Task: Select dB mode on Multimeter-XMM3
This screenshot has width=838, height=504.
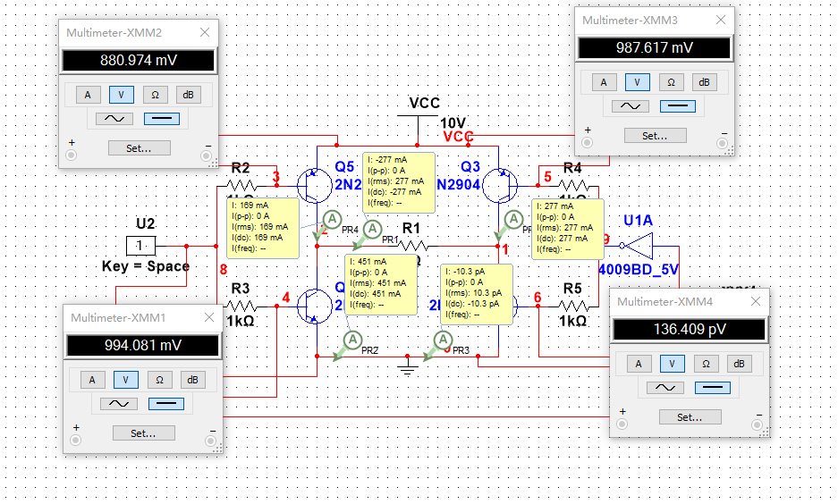Action: tap(705, 82)
